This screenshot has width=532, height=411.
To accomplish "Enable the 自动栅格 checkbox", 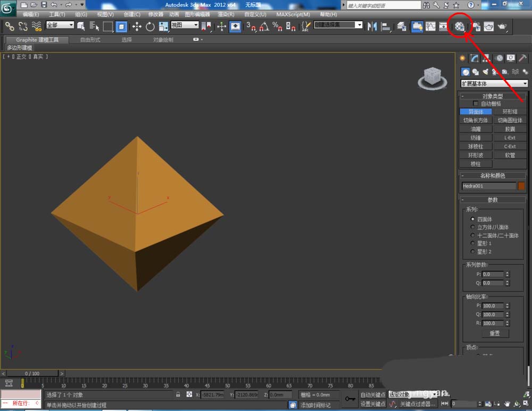I will pyautogui.click(x=476, y=104).
